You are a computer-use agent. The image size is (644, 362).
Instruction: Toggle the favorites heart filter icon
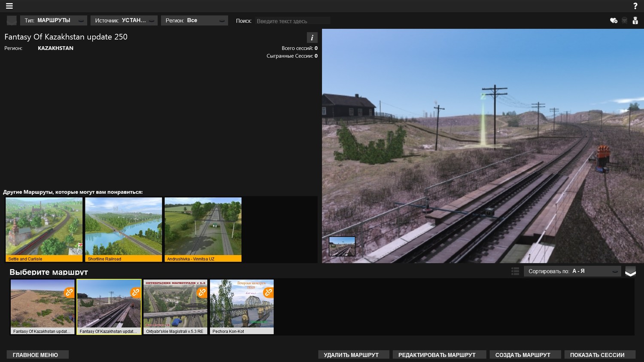pyautogui.click(x=614, y=21)
